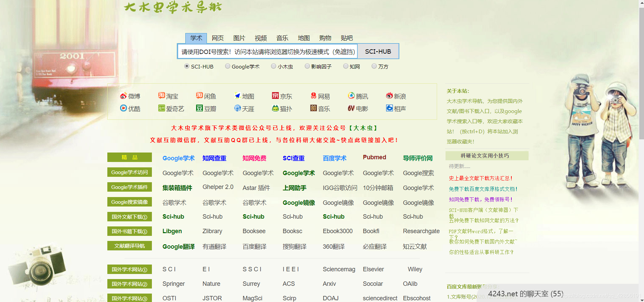This screenshot has width=644, height=302.
Task: Click the 知网免费下载，免费领账号 article link
Action: pyautogui.click(x=481, y=199)
